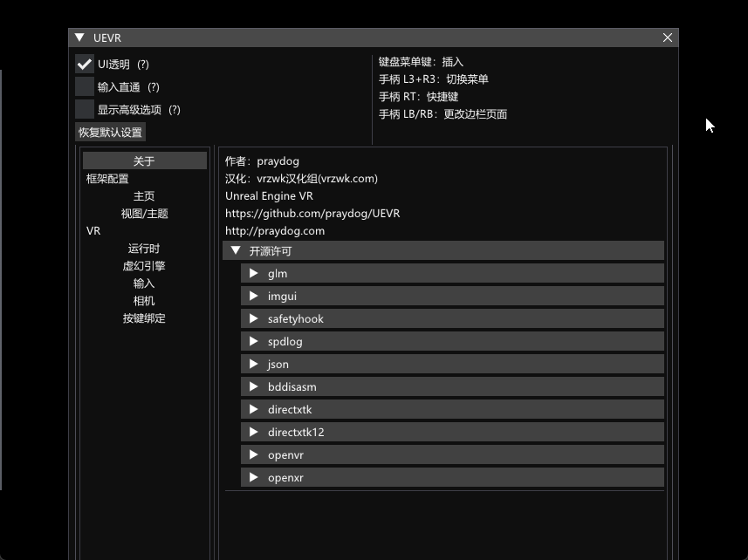Viewport: 748px width, 560px height.
Task: Collapse the 开源许可 section
Action: pyautogui.click(x=234, y=251)
